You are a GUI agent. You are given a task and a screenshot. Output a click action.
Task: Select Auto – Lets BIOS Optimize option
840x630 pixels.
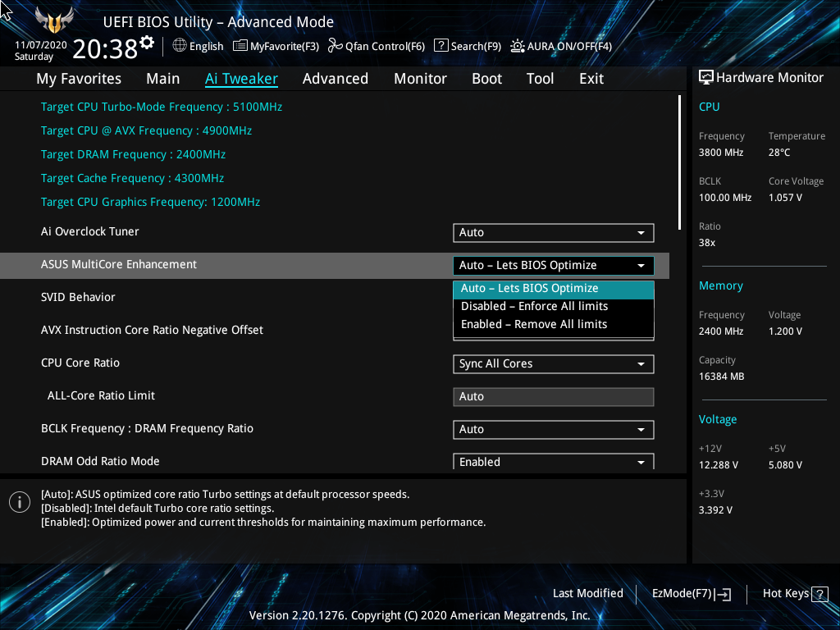[554, 288]
